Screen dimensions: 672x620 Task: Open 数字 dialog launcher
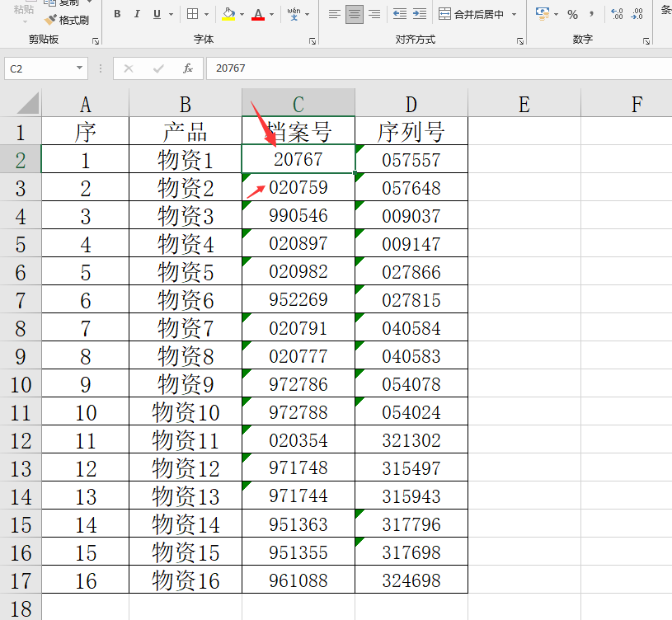[646, 41]
